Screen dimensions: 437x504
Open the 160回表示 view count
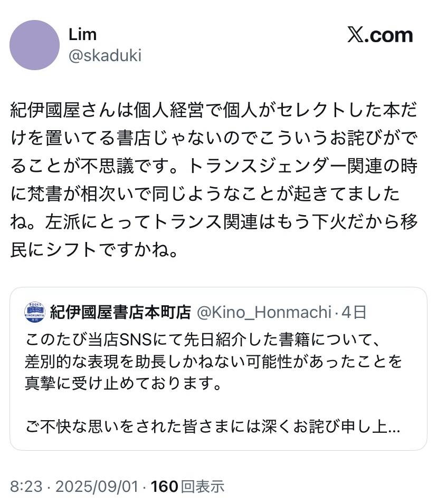pos(187,487)
